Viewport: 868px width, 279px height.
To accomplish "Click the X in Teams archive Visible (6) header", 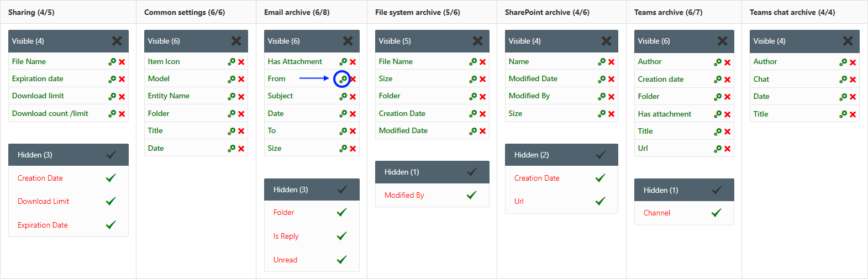I will [x=722, y=41].
